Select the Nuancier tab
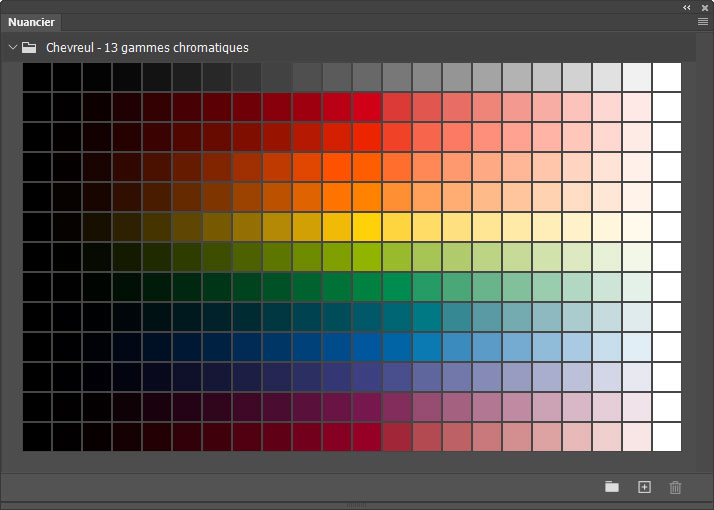 click(x=32, y=22)
